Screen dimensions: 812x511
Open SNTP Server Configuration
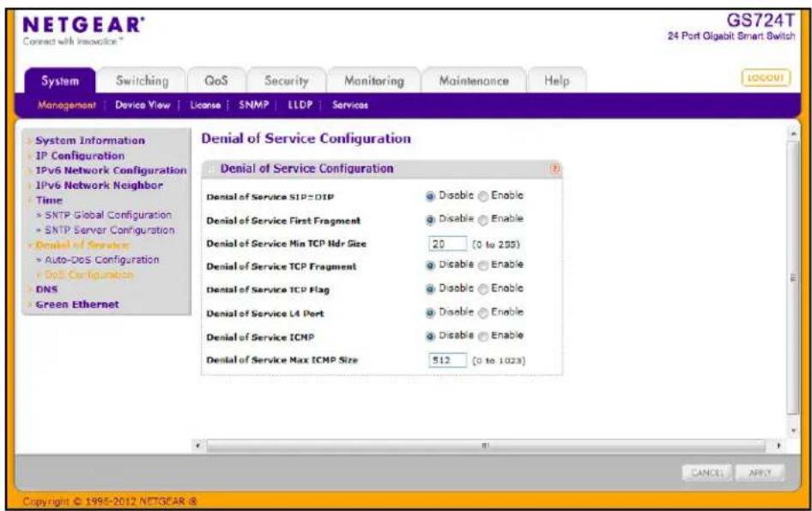109,229
